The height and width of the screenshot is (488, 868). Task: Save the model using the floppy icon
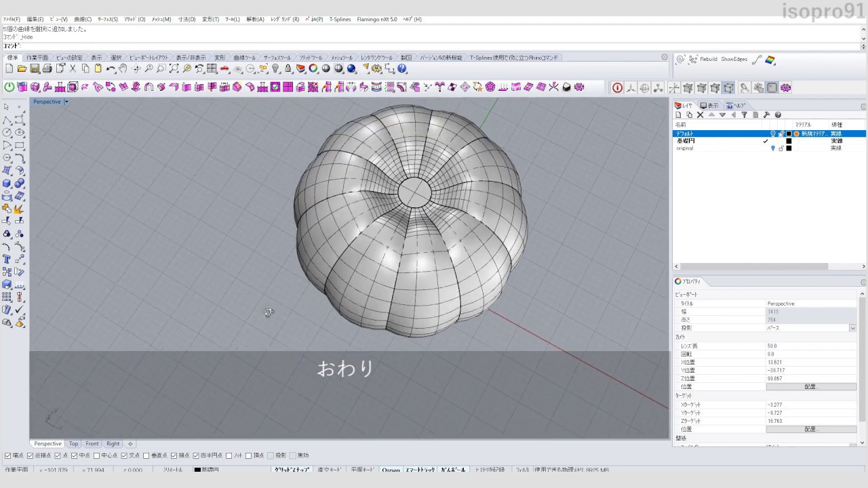(x=35, y=69)
